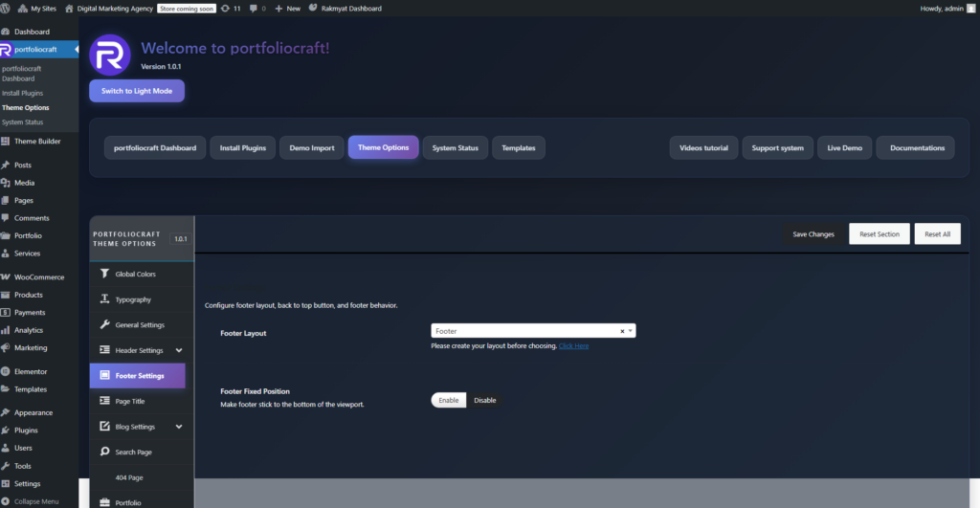Image resolution: width=980 pixels, height=508 pixels.
Task: Click the portfoliocraft R logo icon
Action: point(109,55)
